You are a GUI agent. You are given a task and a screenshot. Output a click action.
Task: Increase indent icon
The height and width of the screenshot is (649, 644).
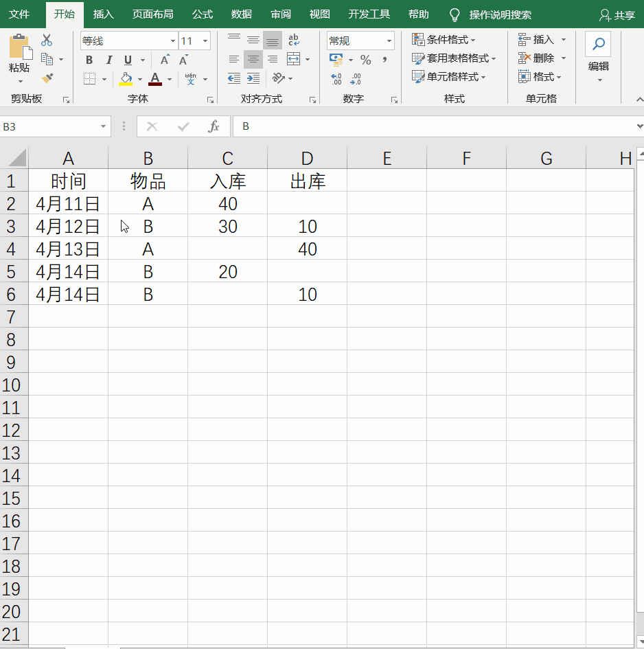pos(253,78)
